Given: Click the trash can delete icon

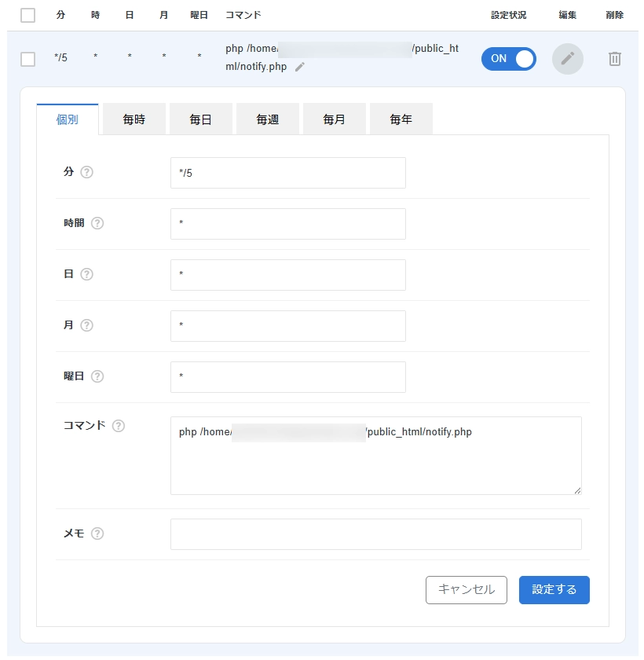Looking at the screenshot, I should 615,59.
